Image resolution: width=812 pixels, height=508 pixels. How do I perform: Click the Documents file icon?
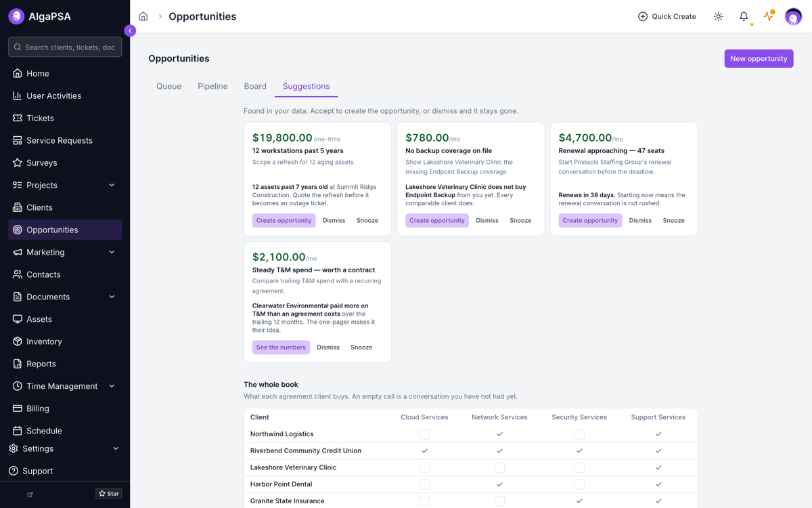click(18, 297)
